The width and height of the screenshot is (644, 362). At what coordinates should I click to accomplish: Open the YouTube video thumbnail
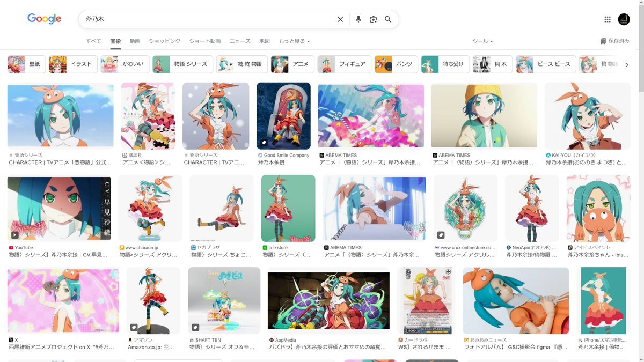(59, 208)
